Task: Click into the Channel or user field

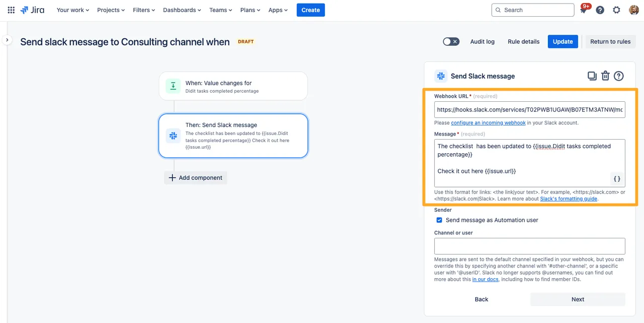Action: click(x=530, y=246)
